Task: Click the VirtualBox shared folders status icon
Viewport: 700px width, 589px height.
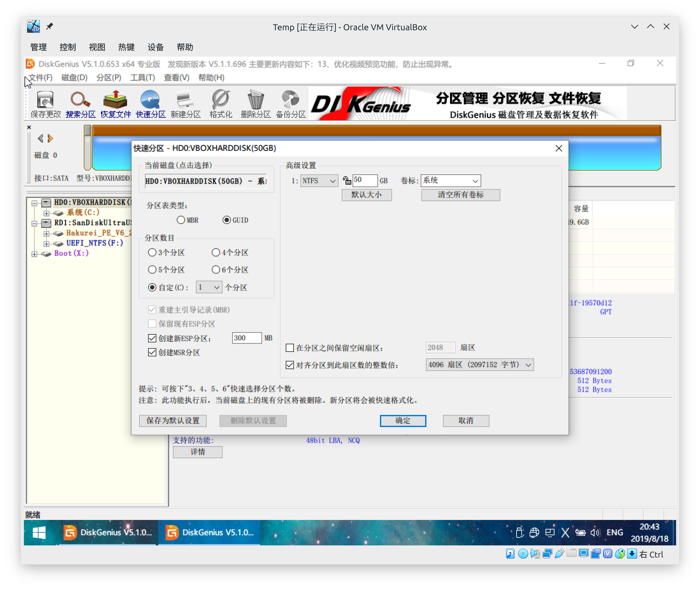Action: pos(571,553)
